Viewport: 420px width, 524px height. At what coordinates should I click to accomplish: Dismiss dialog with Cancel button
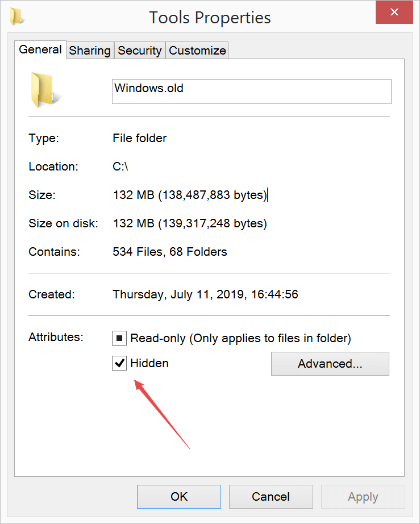point(271,497)
